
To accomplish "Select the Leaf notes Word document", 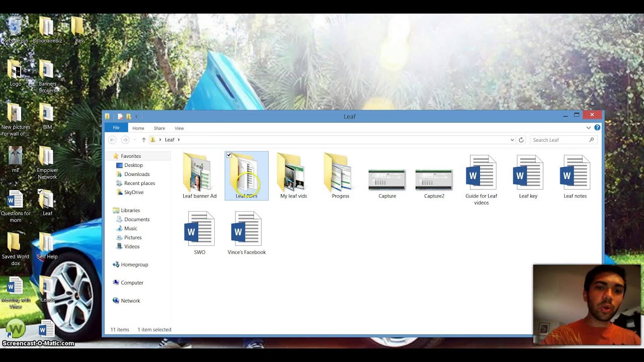I will [x=575, y=176].
